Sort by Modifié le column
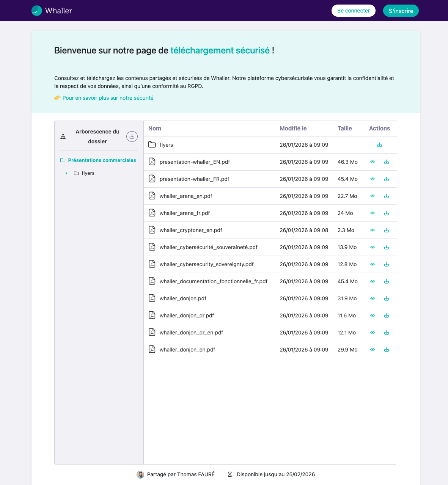 point(293,129)
